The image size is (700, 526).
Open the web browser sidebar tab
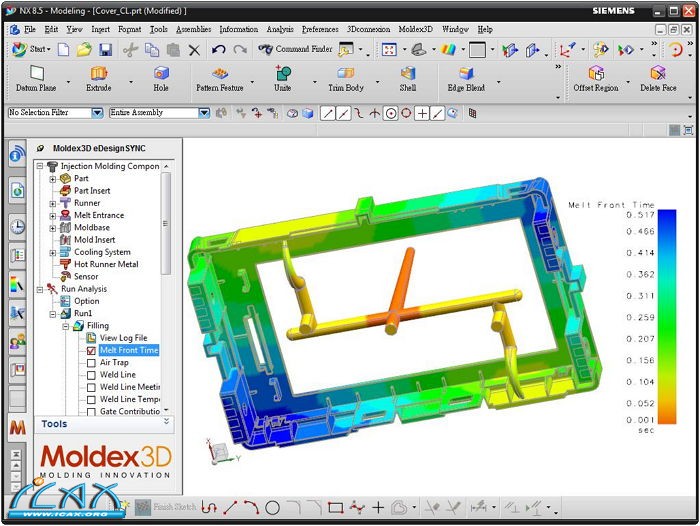tap(17, 191)
